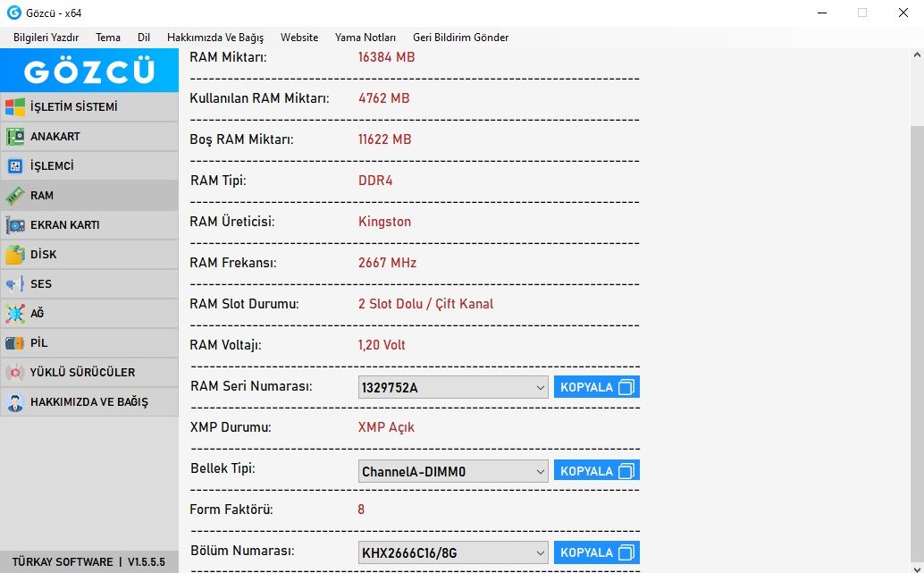Image resolution: width=924 pixels, height=573 pixels.
Task: Expand the RAM Seri Numarası dropdown
Action: click(540, 387)
